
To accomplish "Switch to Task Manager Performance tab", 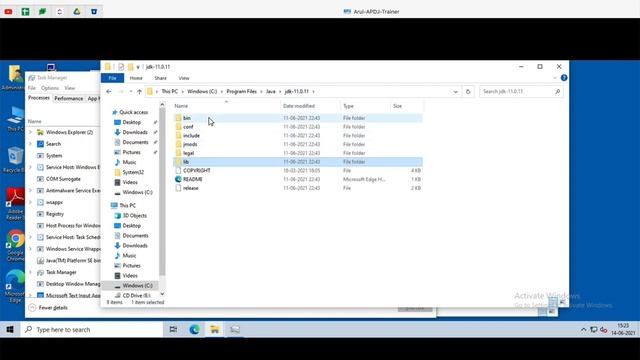I will [x=68, y=98].
